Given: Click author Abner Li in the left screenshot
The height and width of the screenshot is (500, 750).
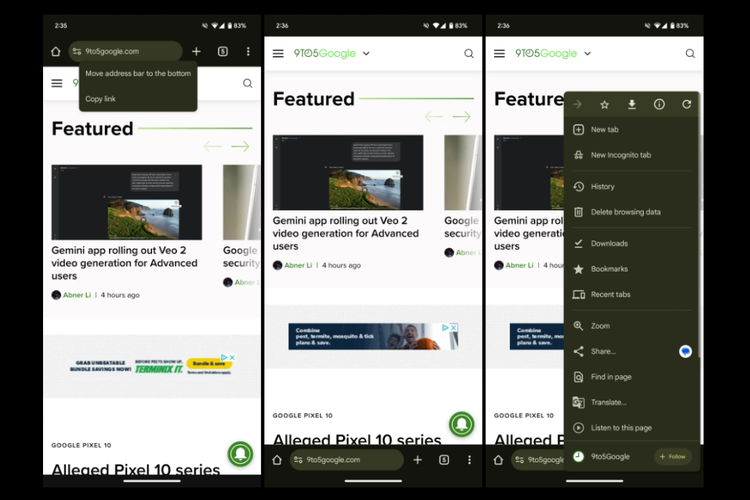Looking at the screenshot, I should pos(77,295).
